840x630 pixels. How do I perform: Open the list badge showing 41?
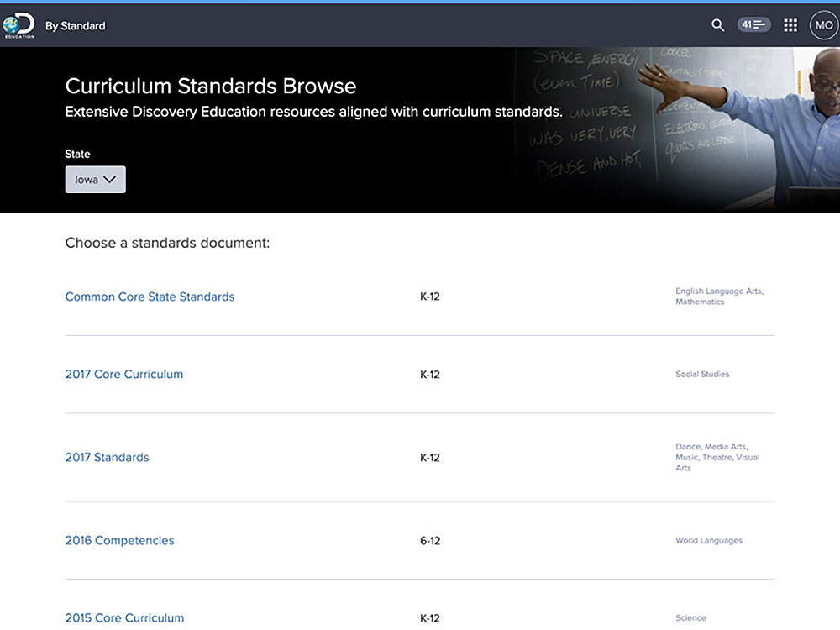(x=753, y=25)
